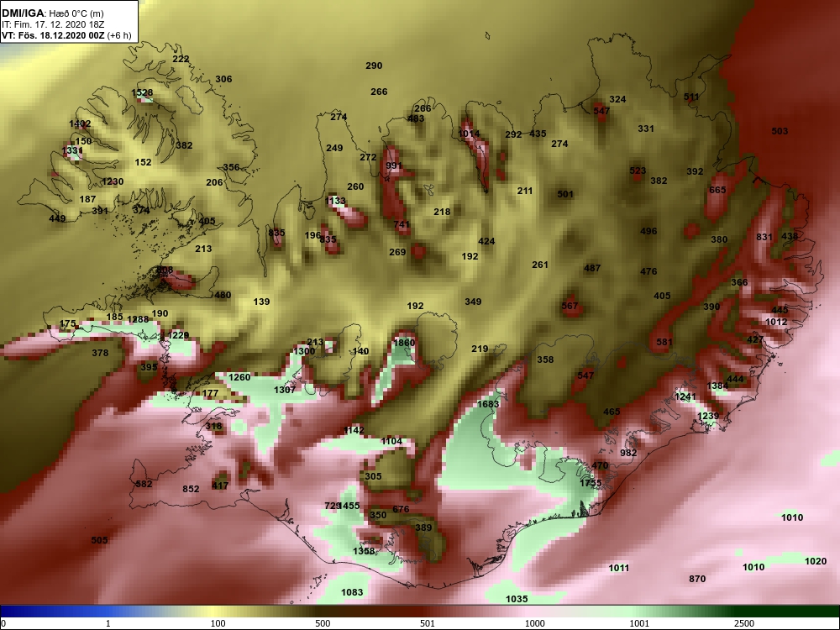
Task: Click the '1001' label on the color scale
Action: 639,623
